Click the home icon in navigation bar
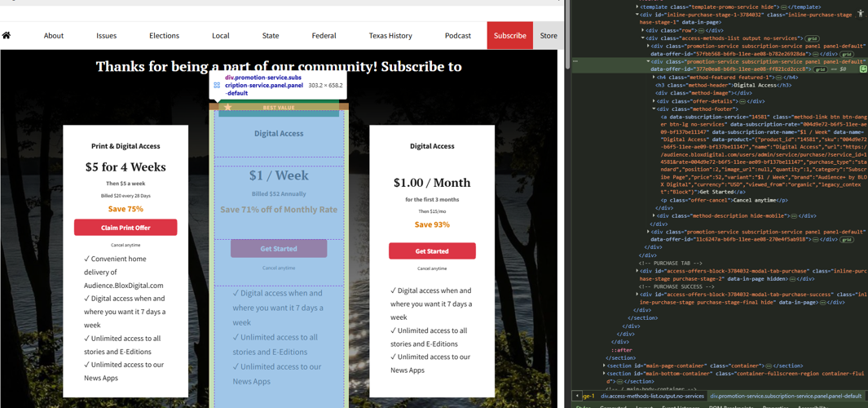Image resolution: width=868 pixels, height=408 pixels. [x=7, y=35]
